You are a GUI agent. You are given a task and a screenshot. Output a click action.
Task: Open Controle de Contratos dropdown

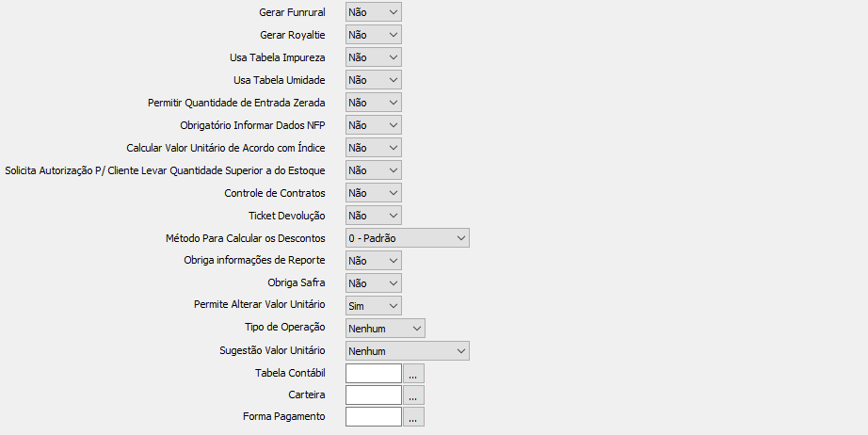pos(374,193)
